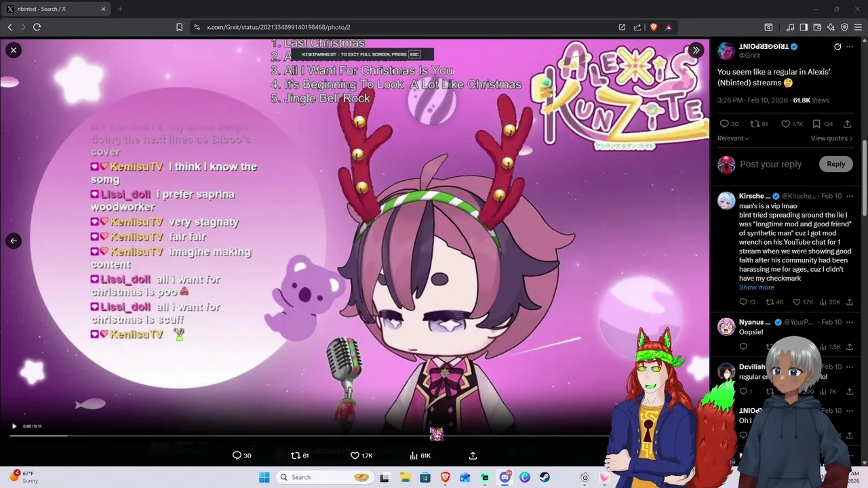Share Kirsche's reply
Image resolution: width=868 pixels, height=488 pixels.
850,302
